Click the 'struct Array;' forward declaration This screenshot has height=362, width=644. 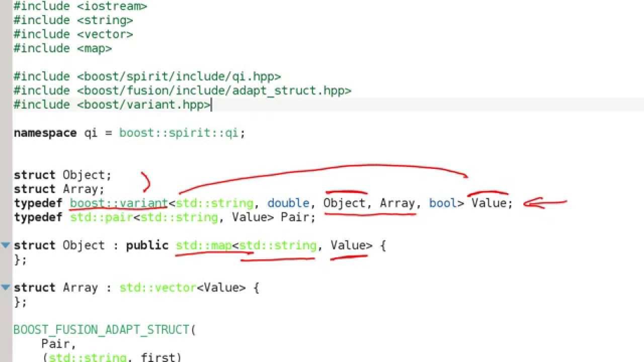59,189
